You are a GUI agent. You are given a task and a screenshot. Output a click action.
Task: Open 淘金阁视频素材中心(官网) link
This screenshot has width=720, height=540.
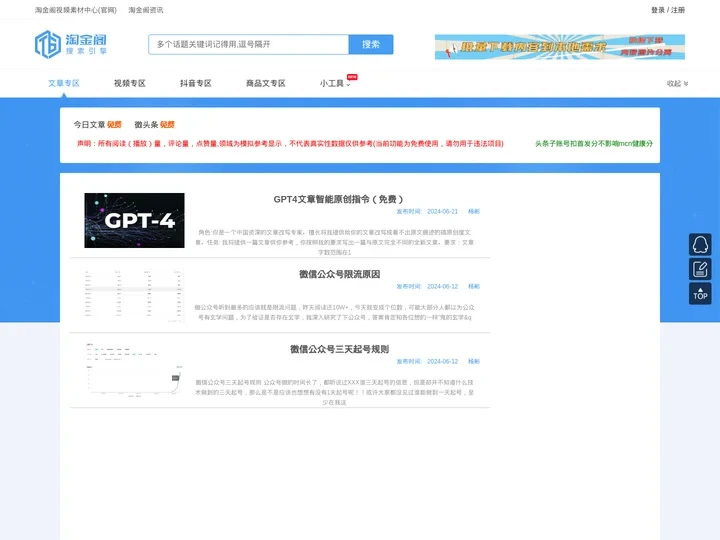click(76, 10)
